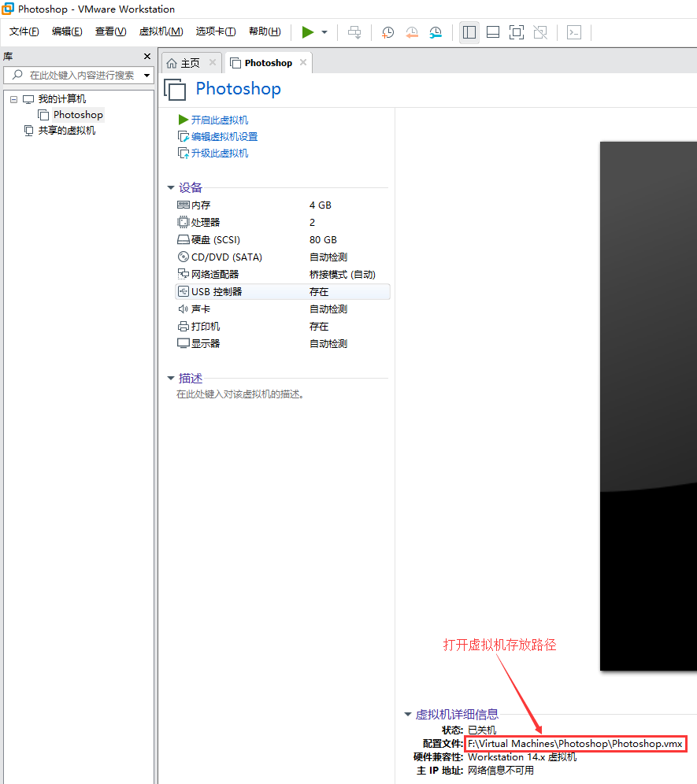Enter full screen mode icon
Screen dimensions: 697x784
coord(517,32)
